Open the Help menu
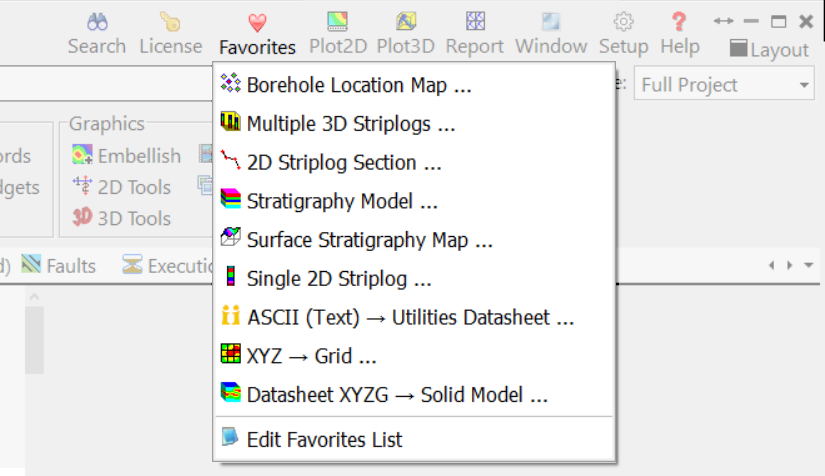825x476 pixels. (x=680, y=33)
